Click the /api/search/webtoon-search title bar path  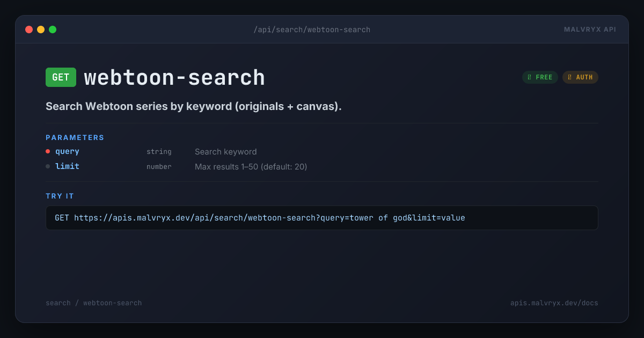pos(312,30)
